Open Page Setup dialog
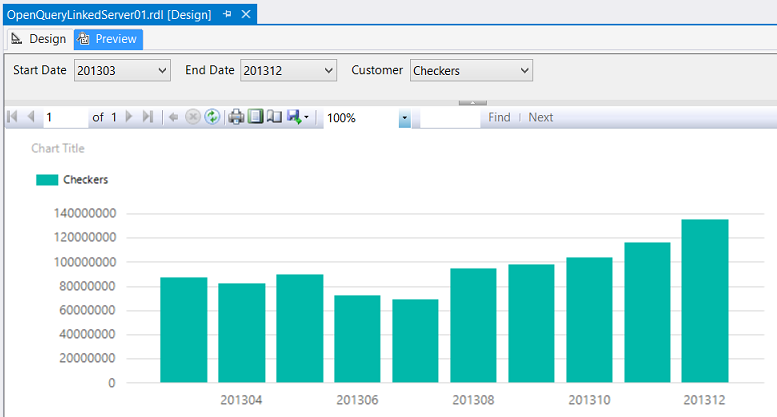Image resolution: width=777 pixels, height=417 pixels. pos(274,118)
